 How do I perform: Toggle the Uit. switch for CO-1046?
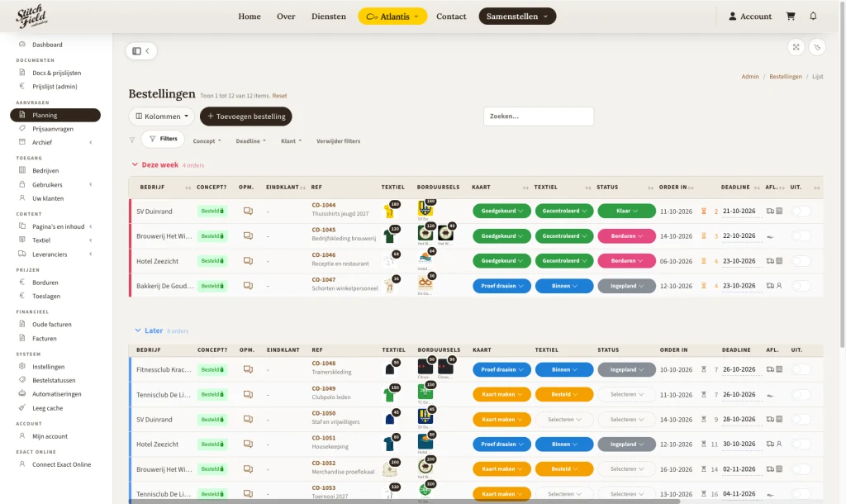(x=801, y=260)
